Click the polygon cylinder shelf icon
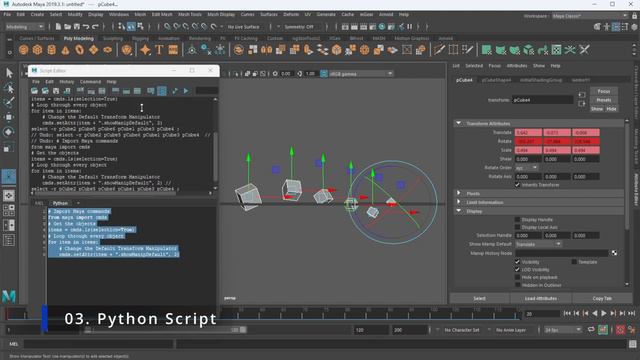 click(51, 50)
